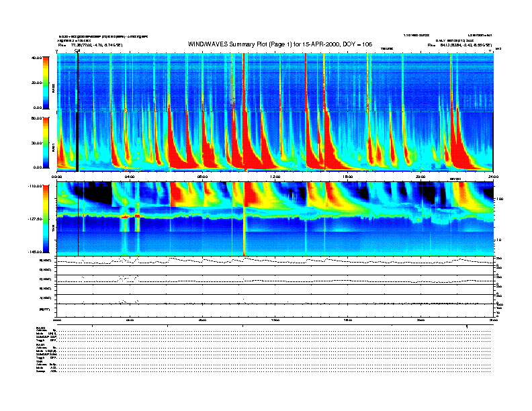This screenshot has height=411, width=532.
Task: Click the WIND/WAVES Summary Plot title
Action: click(x=280, y=44)
